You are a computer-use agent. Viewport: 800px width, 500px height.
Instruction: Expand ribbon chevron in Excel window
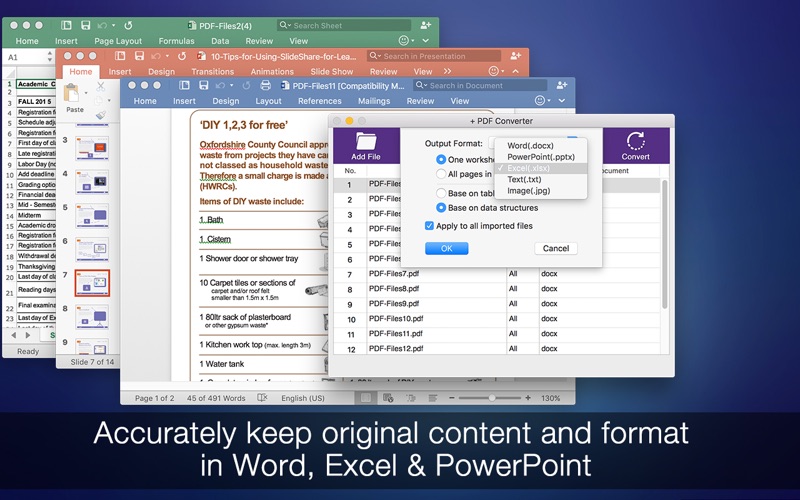pos(426,40)
